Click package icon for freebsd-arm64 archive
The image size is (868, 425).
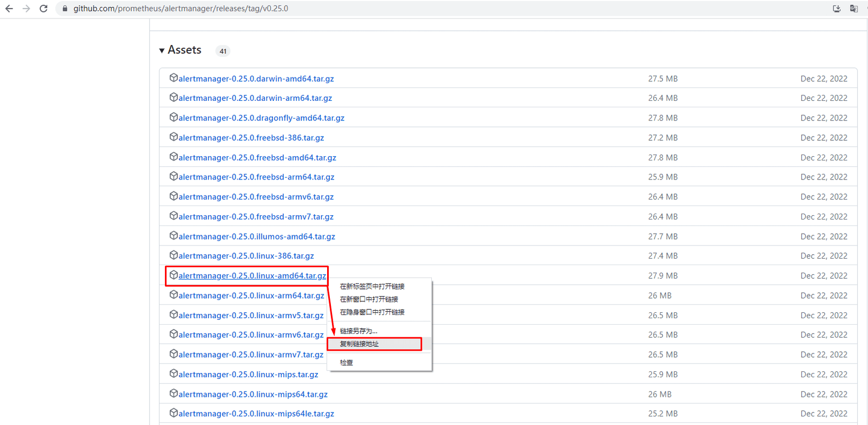pos(174,176)
